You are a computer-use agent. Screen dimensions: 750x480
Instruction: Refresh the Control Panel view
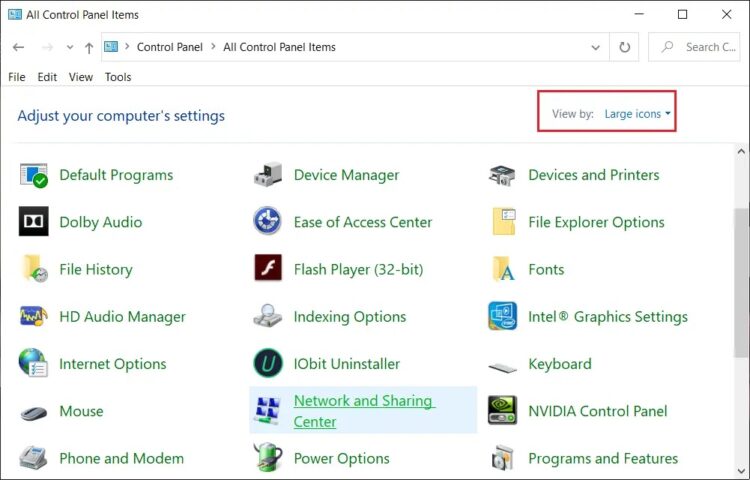(x=624, y=47)
